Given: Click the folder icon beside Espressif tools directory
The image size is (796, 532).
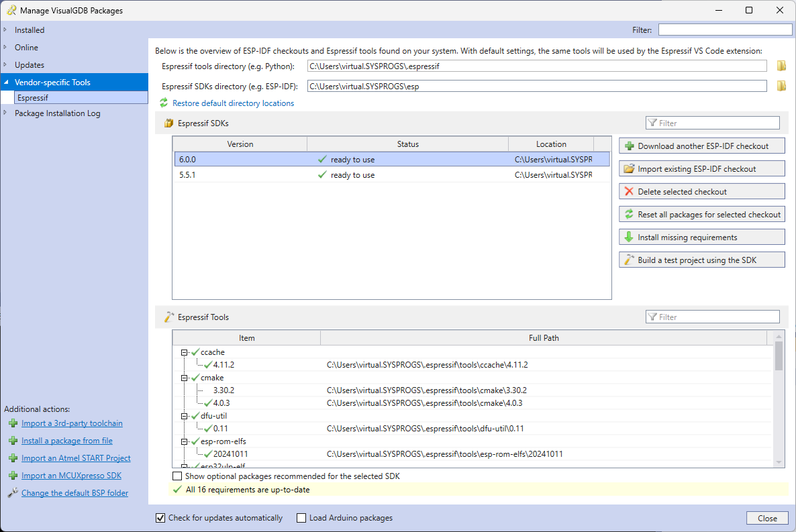Looking at the screenshot, I should [x=781, y=66].
